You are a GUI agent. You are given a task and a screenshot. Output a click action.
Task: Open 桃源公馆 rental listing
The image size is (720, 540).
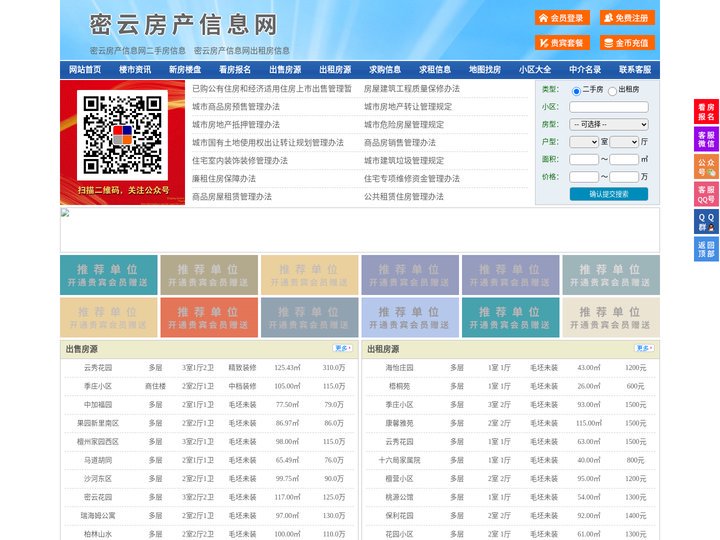click(x=399, y=497)
